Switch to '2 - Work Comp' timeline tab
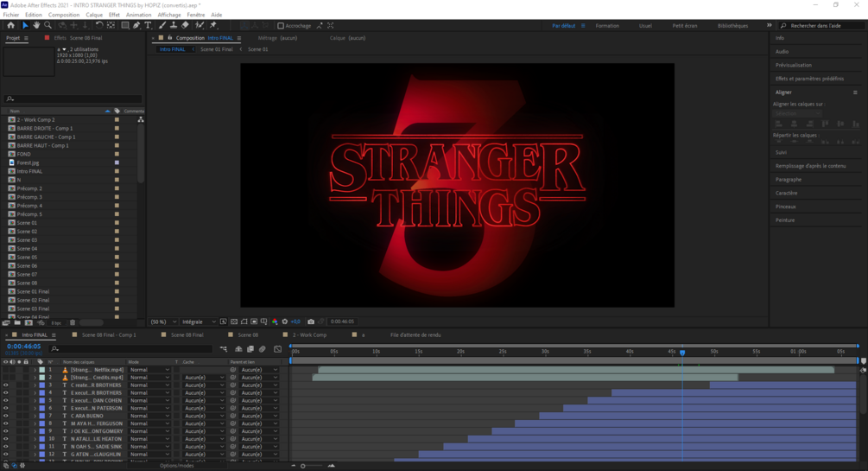This screenshot has height=471, width=868. pyautogui.click(x=309, y=335)
